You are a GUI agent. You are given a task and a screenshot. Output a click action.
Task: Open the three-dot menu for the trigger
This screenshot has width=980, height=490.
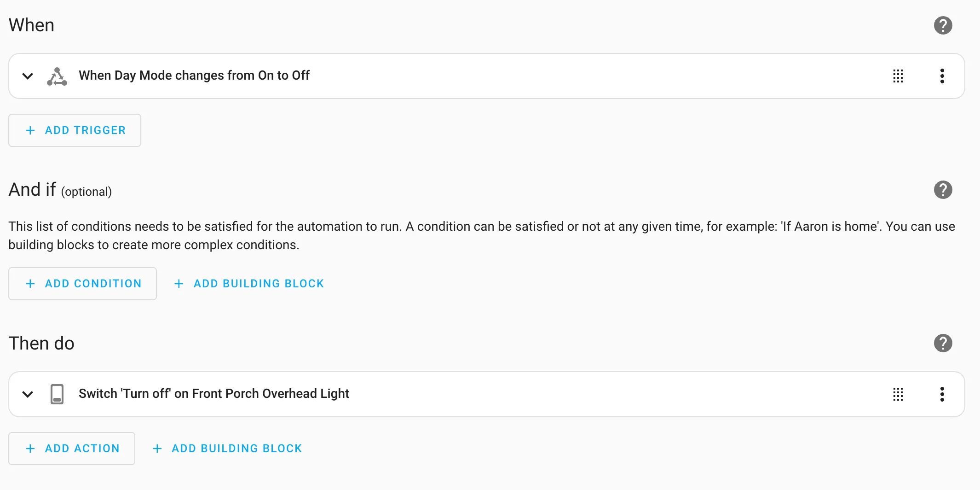click(x=942, y=76)
